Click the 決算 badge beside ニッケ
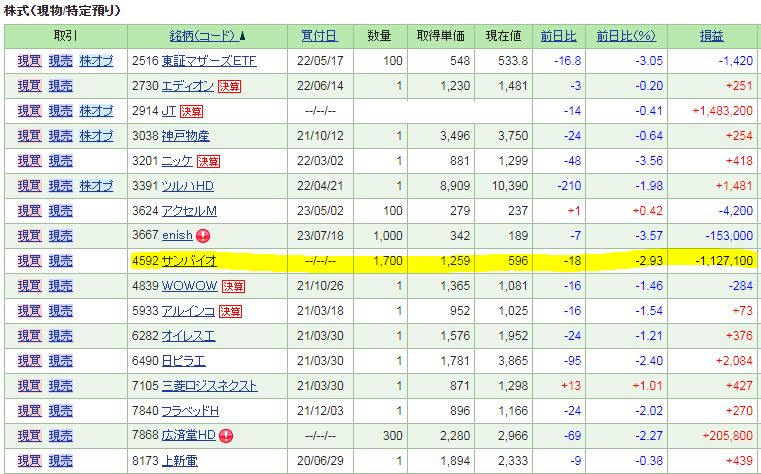The height and width of the screenshot is (474, 761). [208, 162]
